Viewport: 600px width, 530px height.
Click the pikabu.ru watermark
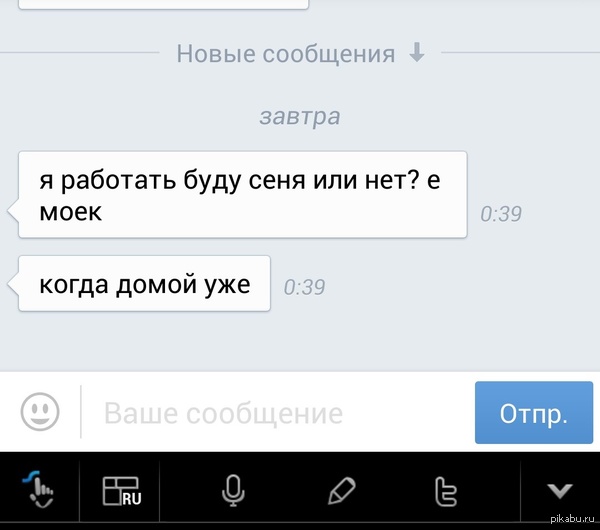point(572,519)
